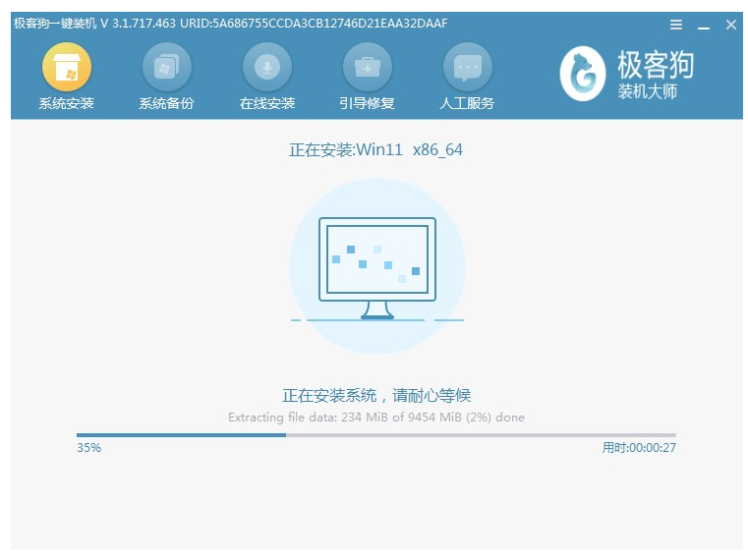Click the 用时:00:00:27 elapsed time
Screen dimensions: 748x560
[639, 447]
